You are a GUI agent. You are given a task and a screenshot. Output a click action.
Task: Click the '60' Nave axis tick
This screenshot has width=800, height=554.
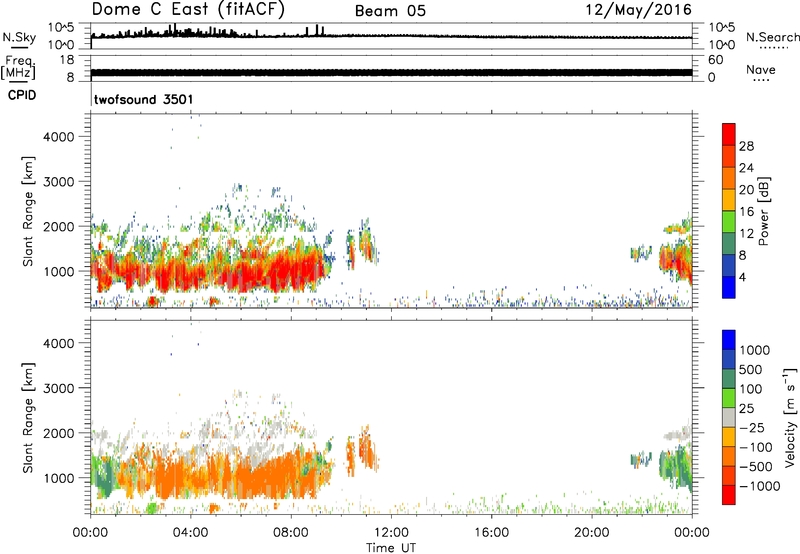715,60
